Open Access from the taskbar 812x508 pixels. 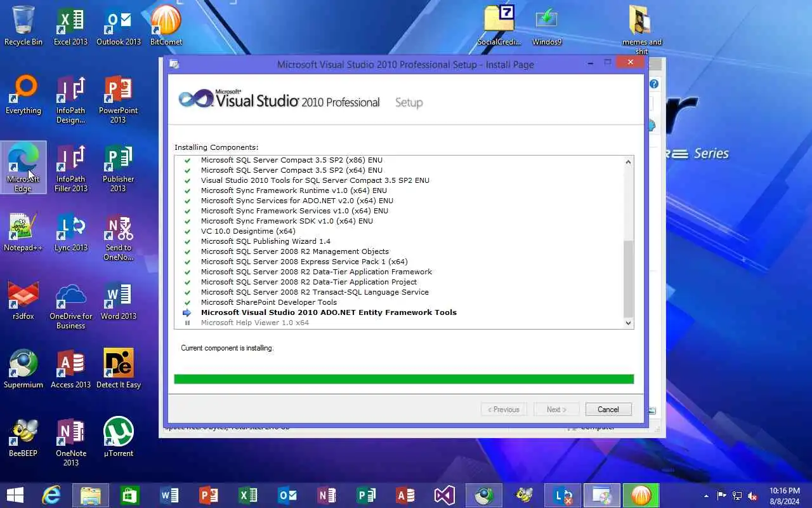405,495
